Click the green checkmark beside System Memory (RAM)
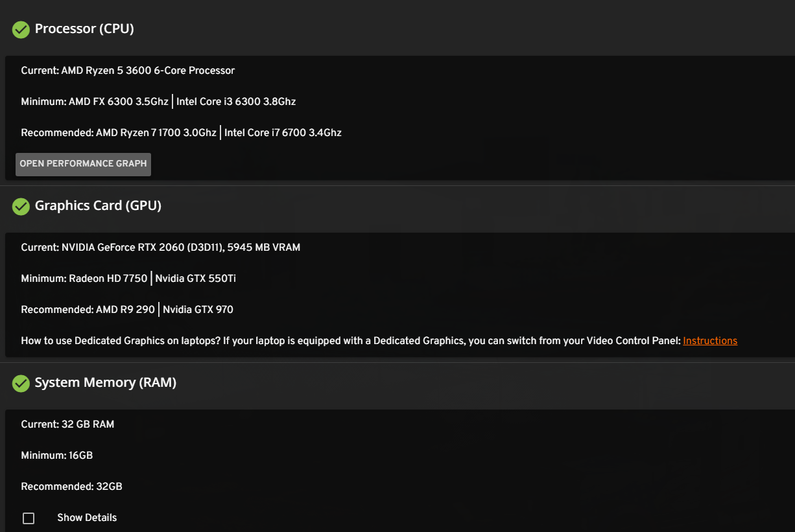Image resolution: width=795 pixels, height=532 pixels. [x=21, y=384]
